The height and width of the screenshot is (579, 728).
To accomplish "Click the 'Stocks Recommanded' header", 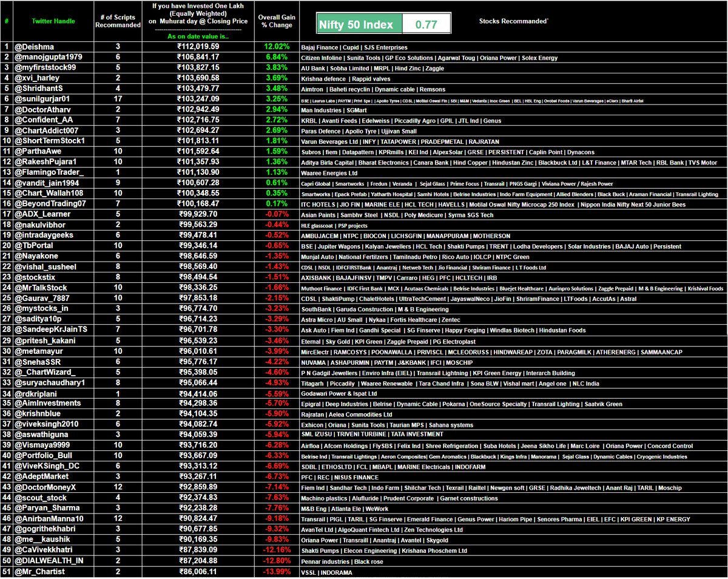I will [x=513, y=21].
